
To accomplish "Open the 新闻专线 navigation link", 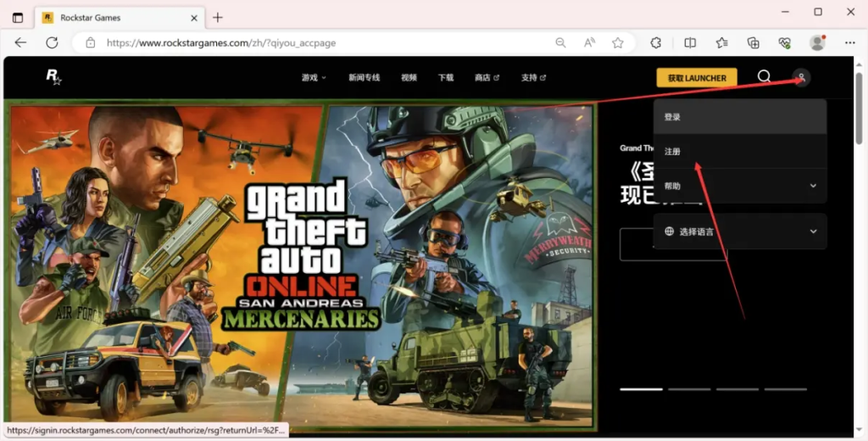I will coord(364,77).
